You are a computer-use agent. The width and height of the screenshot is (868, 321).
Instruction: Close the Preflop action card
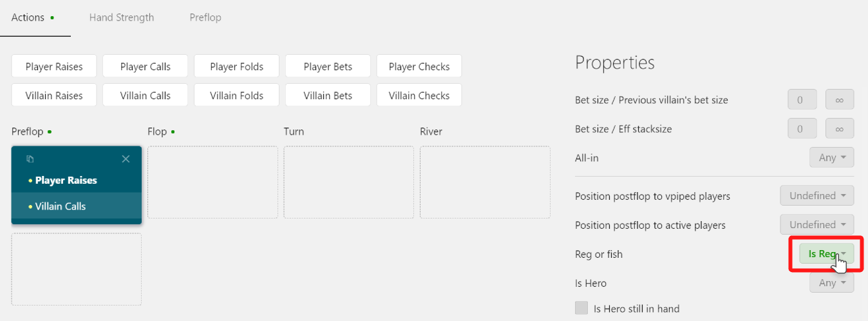point(126,159)
